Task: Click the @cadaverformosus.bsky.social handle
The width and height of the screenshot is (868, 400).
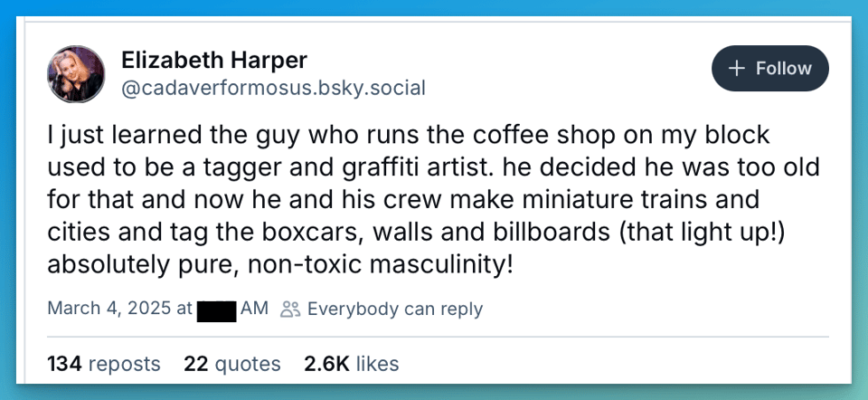Action: tap(273, 88)
